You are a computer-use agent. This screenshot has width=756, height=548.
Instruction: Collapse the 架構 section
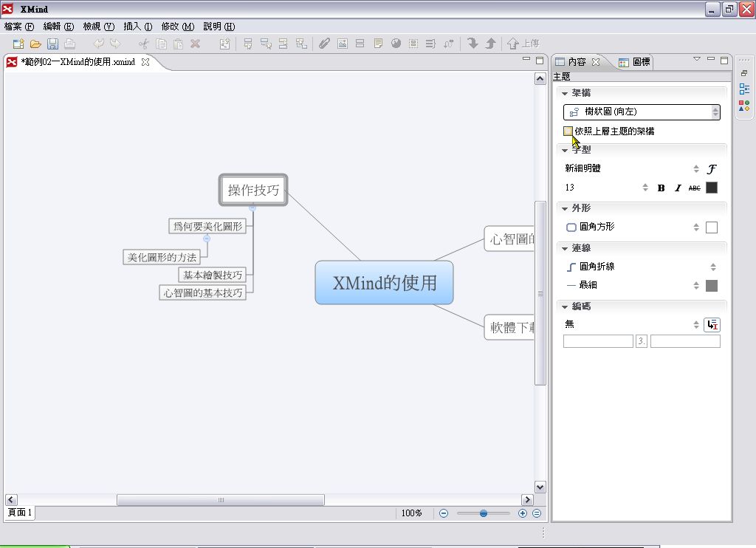[565, 94]
